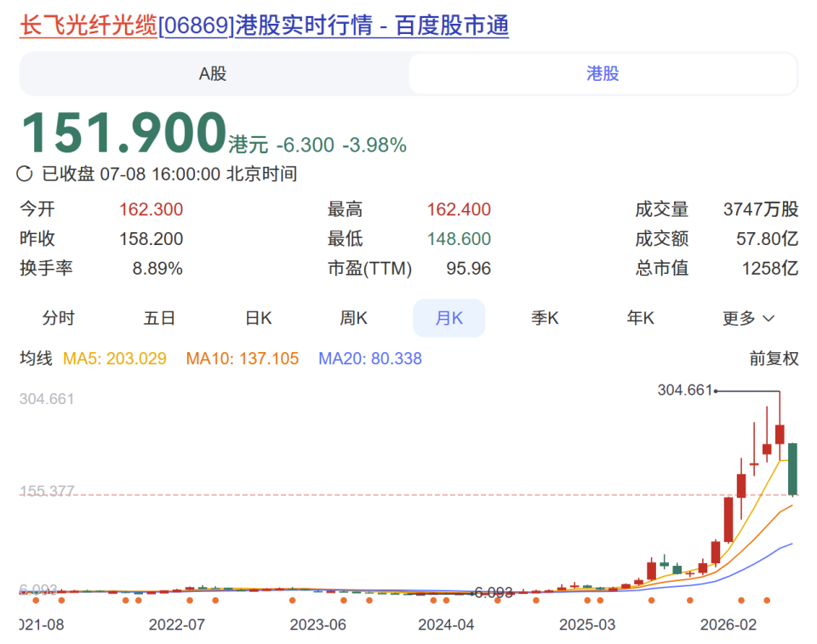Image resolution: width=817 pixels, height=644 pixels.
Task: Click the 昨收 value 158.200
Action: coord(151,239)
